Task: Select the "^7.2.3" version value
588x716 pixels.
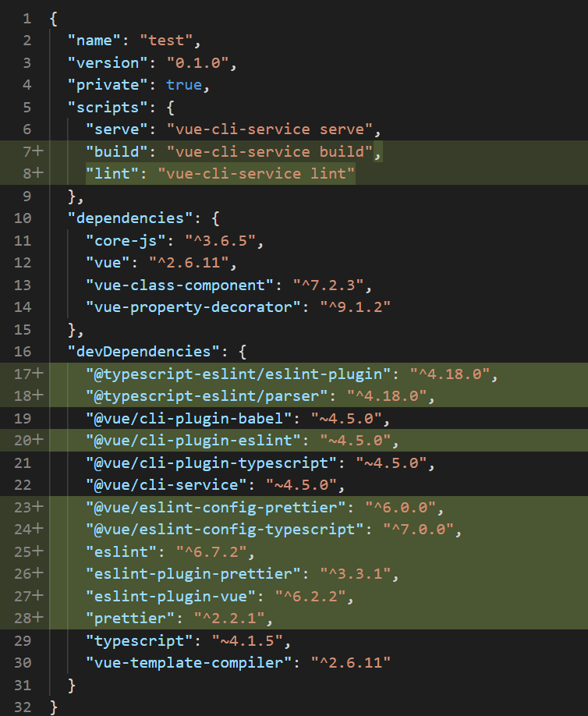Action: click(x=328, y=285)
